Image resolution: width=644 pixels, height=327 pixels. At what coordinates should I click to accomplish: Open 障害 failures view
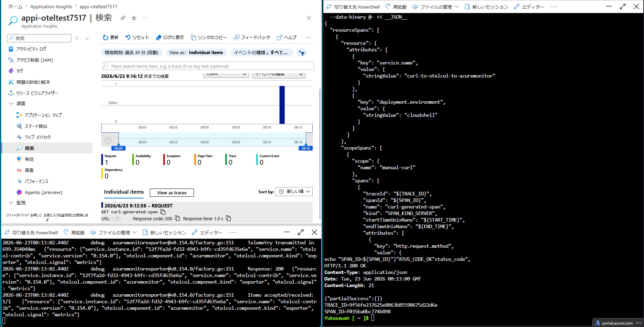click(29, 170)
